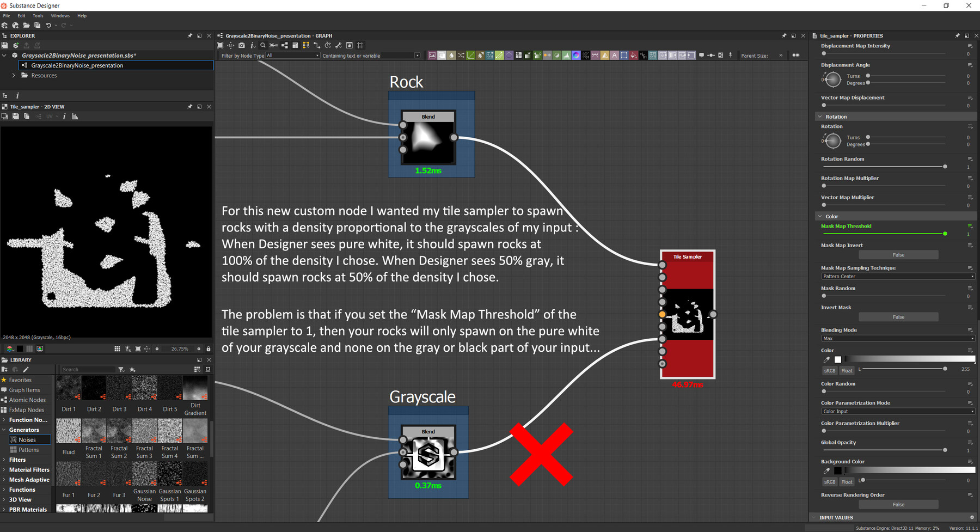The height and width of the screenshot is (532, 980).
Task: Select the Tile Sampler node
Action: tap(688, 314)
